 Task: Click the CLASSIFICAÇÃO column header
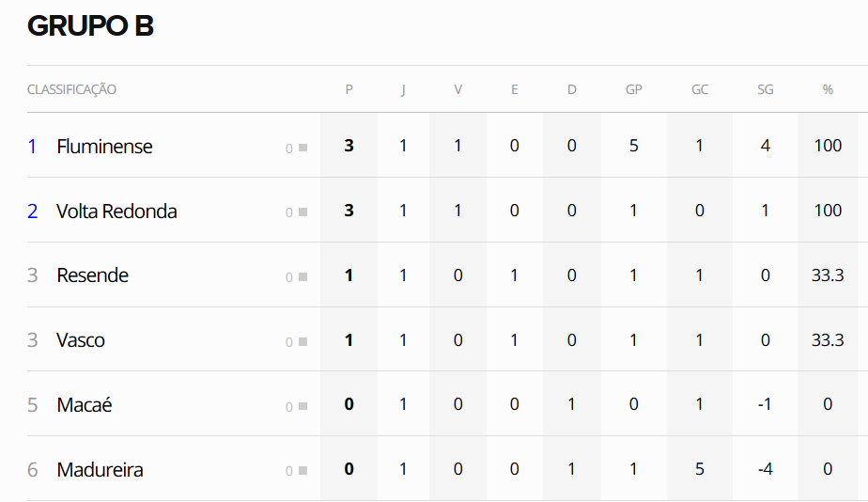71,90
